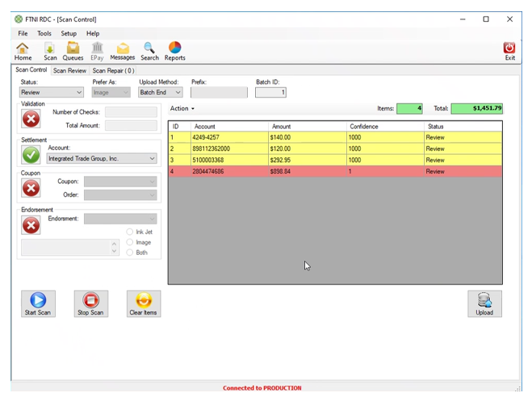This screenshot has width=532, height=397.
Task: Click Connected to PRODUCTION status text
Action: 262,388
